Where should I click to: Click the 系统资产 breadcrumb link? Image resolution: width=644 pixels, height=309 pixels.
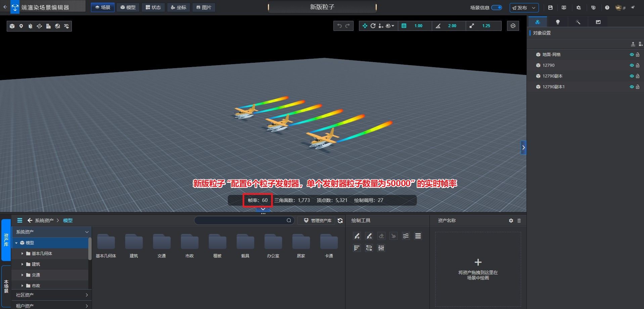[44, 220]
